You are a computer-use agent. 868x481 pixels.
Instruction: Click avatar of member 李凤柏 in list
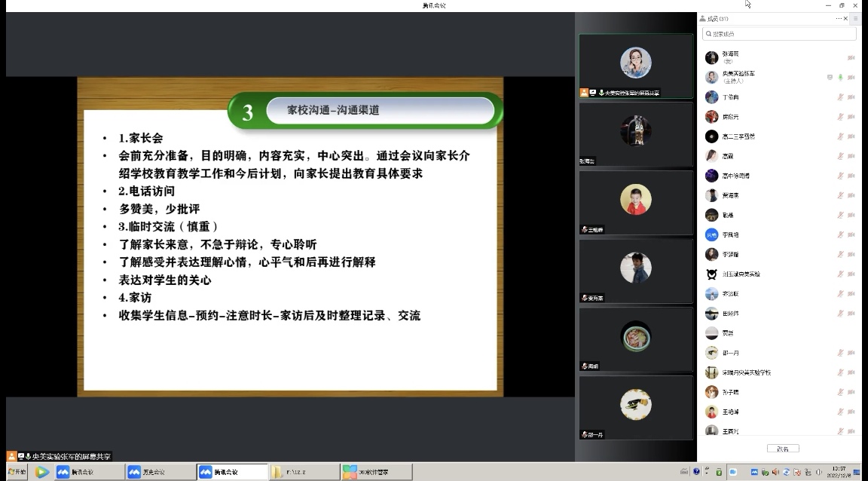click(x=711, y=234)
